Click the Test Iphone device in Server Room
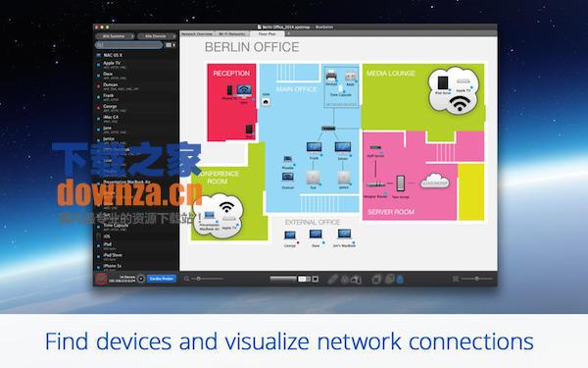The image size is (588, 368). coord(401,184)
